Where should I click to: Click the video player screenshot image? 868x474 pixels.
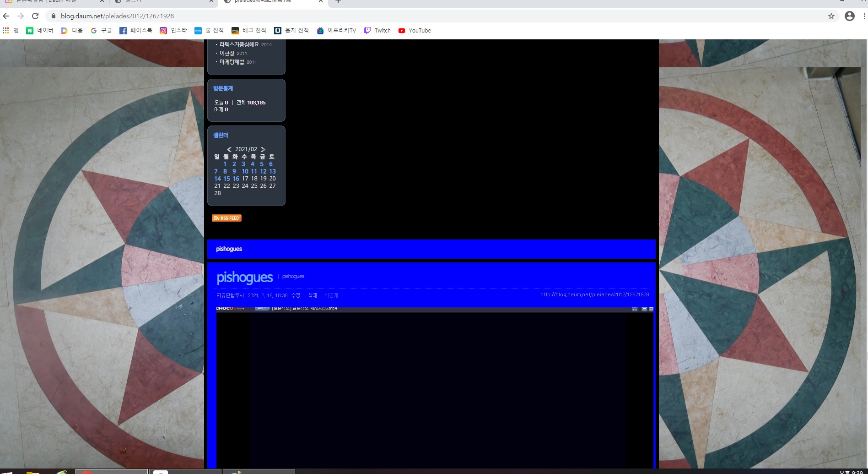click(435, 387)
